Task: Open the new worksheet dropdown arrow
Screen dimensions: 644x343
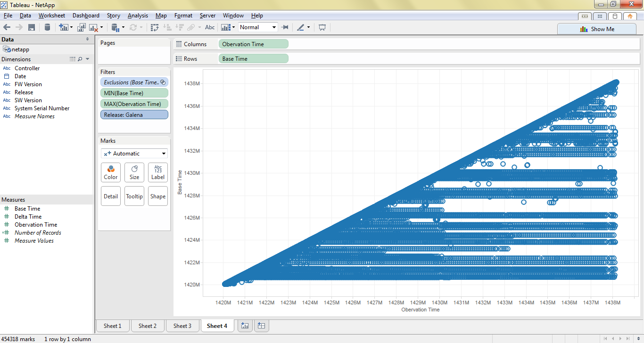Action: tap(71, 27)
